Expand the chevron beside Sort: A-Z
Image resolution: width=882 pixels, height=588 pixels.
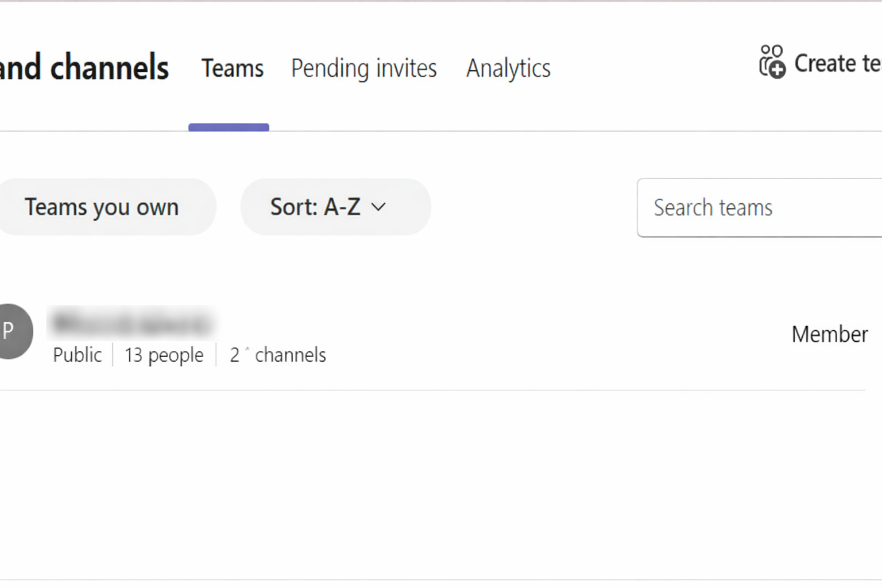tap(379, 208)
